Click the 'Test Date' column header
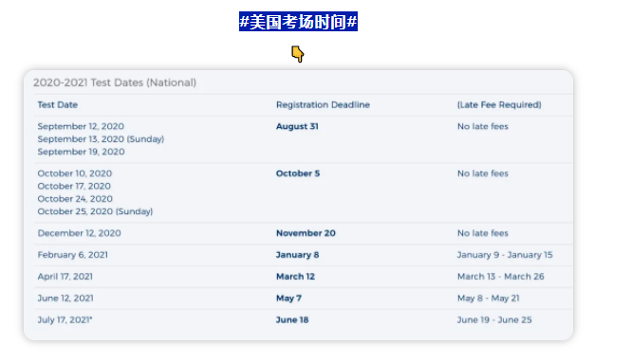Viewport: 631px width, 364px height. (x=58, y=104)
